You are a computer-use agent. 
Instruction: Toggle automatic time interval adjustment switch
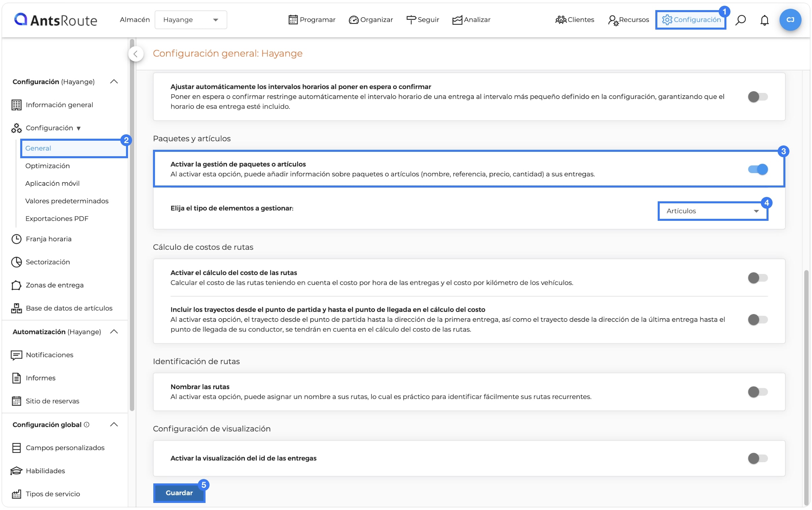coord(757,97)
